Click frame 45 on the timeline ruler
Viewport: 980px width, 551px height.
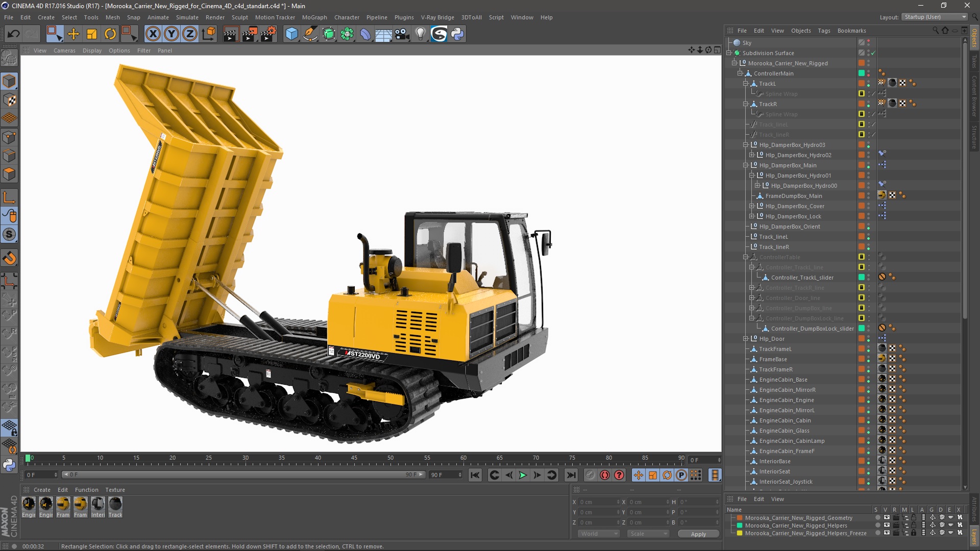coord(354,458)
